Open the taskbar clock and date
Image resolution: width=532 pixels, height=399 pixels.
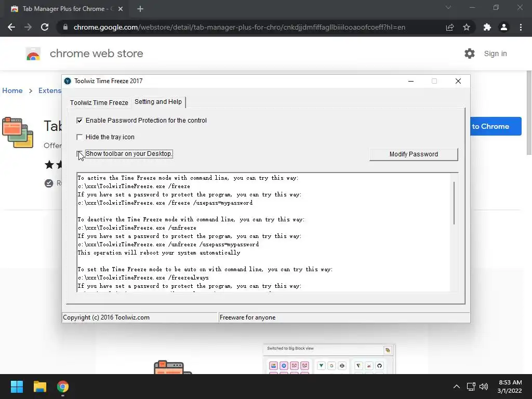(x=510, y=387)
